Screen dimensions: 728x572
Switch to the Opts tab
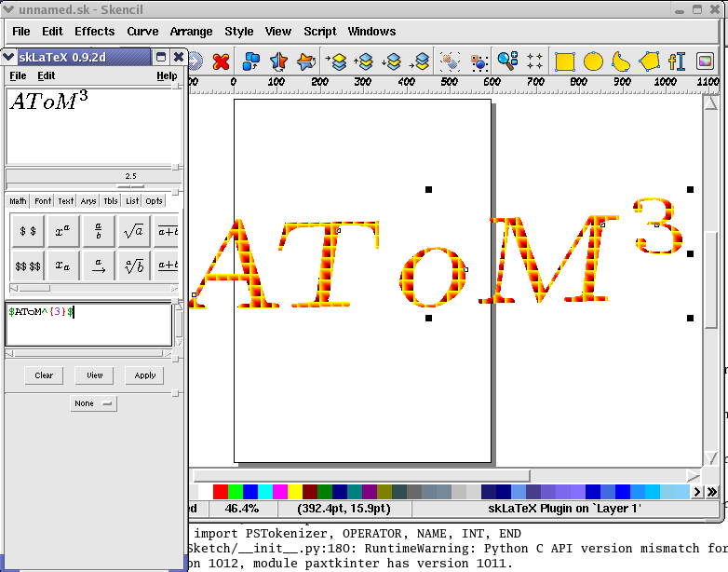pos(154,200)
